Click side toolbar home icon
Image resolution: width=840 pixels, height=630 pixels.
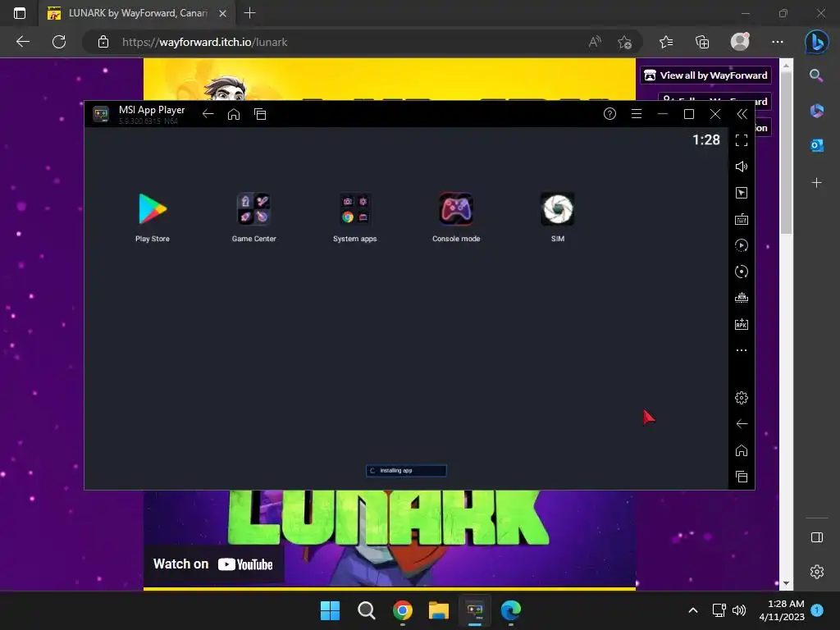(x=742, y=450)
